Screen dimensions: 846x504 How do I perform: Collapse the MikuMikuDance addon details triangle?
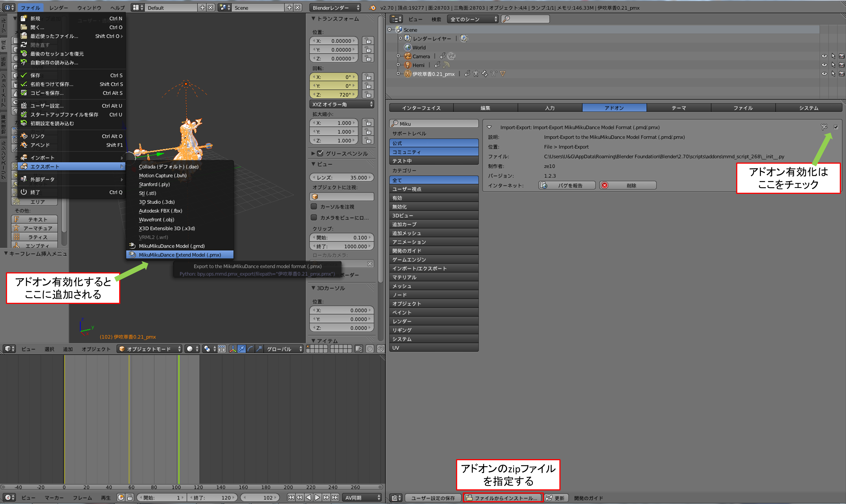click(489, 127)
